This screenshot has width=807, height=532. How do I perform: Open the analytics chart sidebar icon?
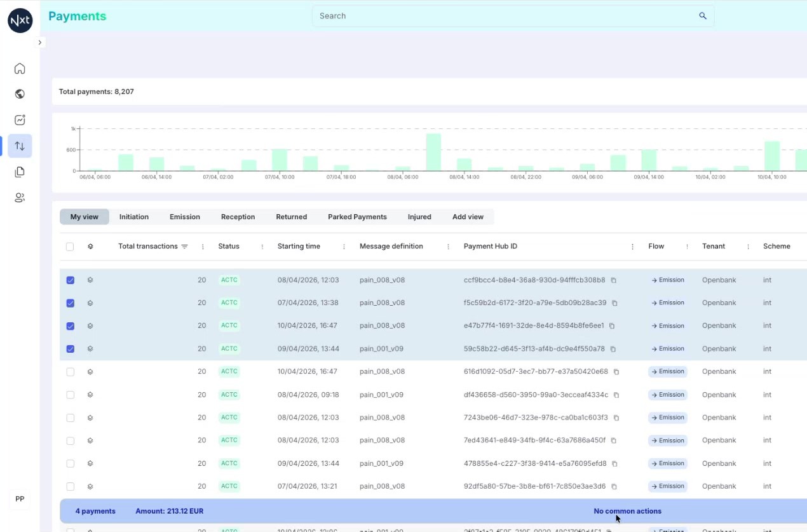pyautogui.click(x=20, y=120)
